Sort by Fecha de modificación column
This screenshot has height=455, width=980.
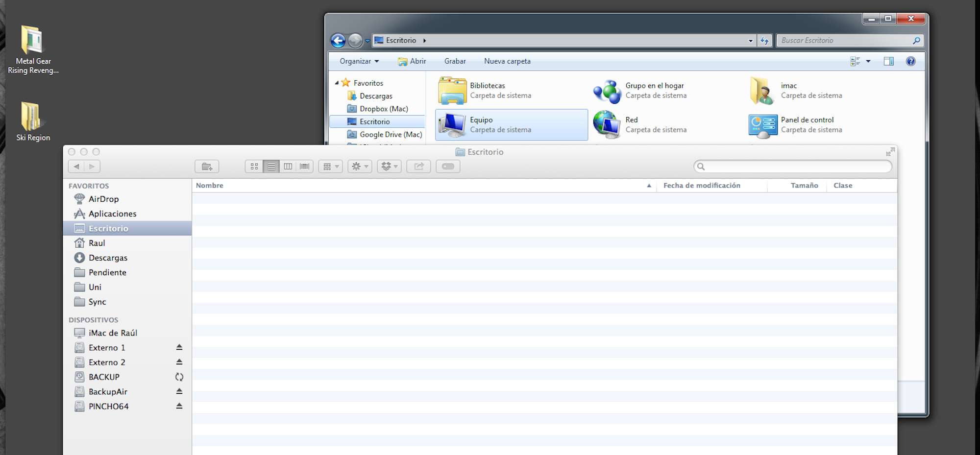point(711,186)
